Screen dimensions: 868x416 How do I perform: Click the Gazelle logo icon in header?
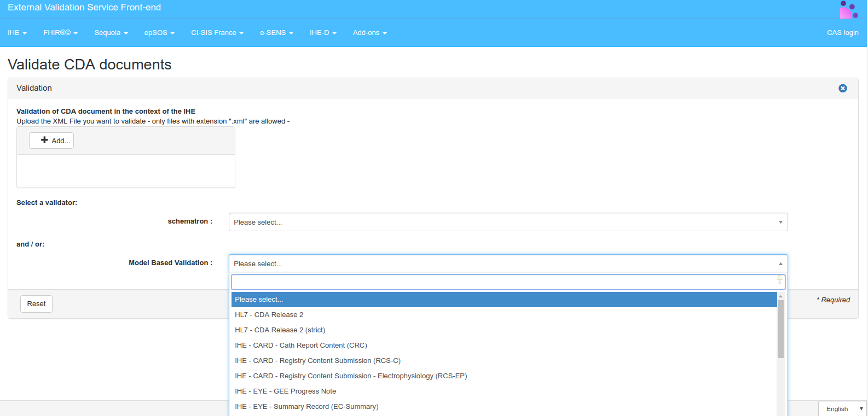[849, 9]
